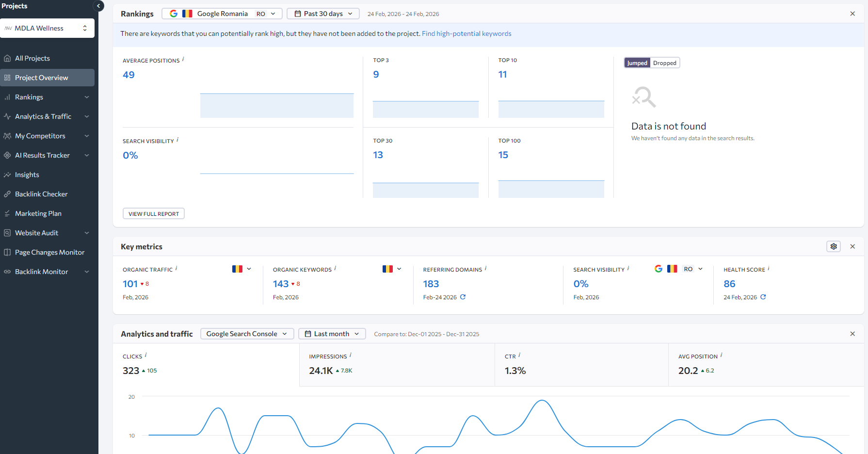This screenshot has width=868, height=454.
Task: Select the Jumped keywords toggle
Action: pyautogui.click(x=637, y=63)
